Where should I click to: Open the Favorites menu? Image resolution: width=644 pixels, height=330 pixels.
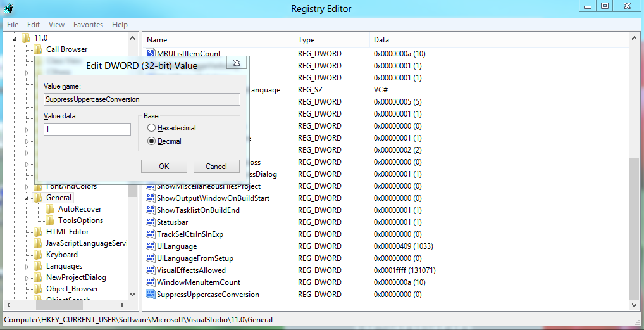coord(89,25)
